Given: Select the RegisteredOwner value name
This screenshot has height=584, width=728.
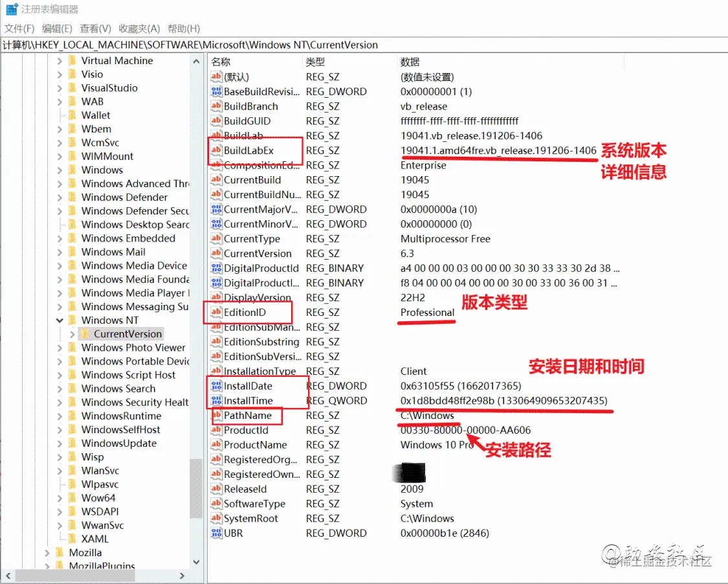Looking at the screenshot, I should point(262,475).
